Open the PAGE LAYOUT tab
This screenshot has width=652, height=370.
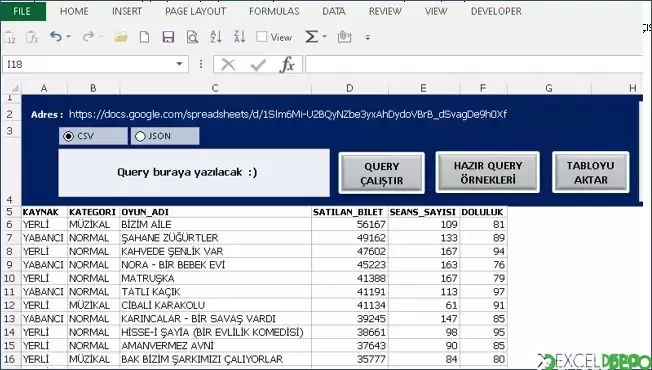(x=195, y=11)
